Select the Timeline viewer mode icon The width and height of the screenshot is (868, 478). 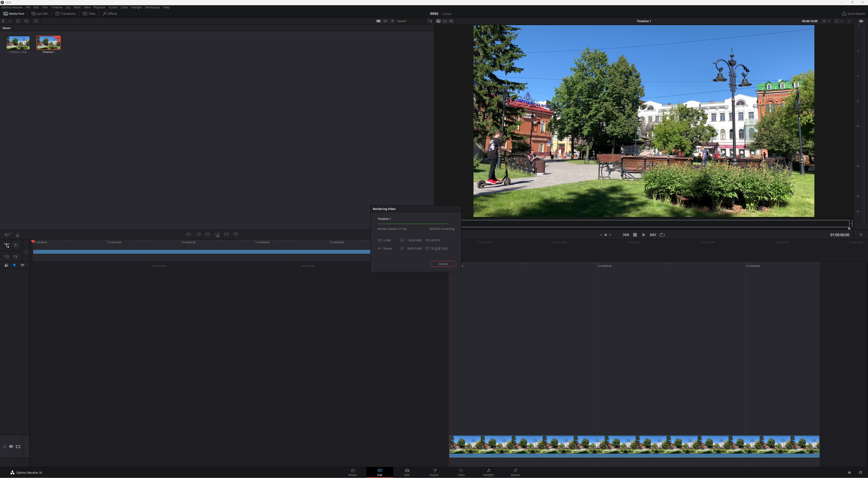tap(451, 21)
